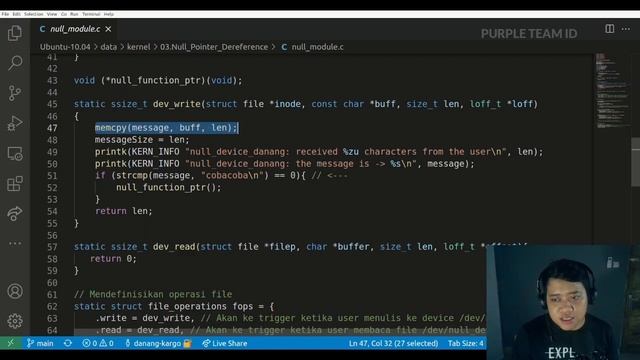Click line number 43 in gutter
Screen dimensions: 640x360
coord(52,80)
